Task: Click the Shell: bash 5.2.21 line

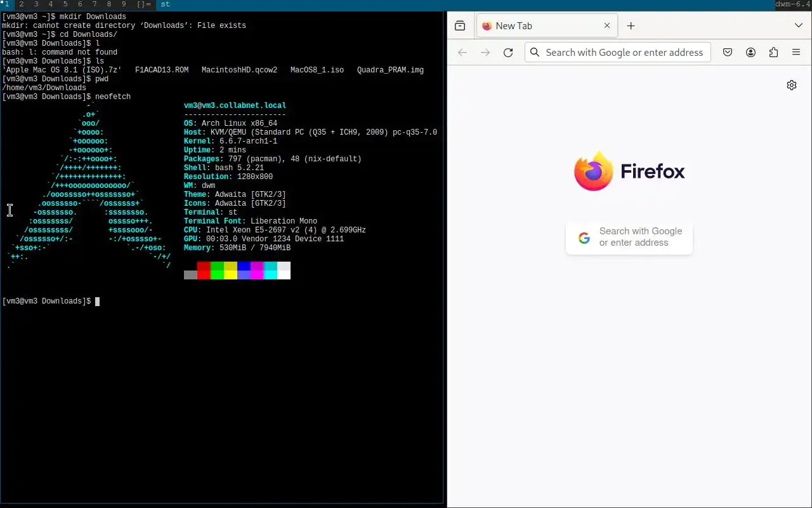Action: [224, 168]
